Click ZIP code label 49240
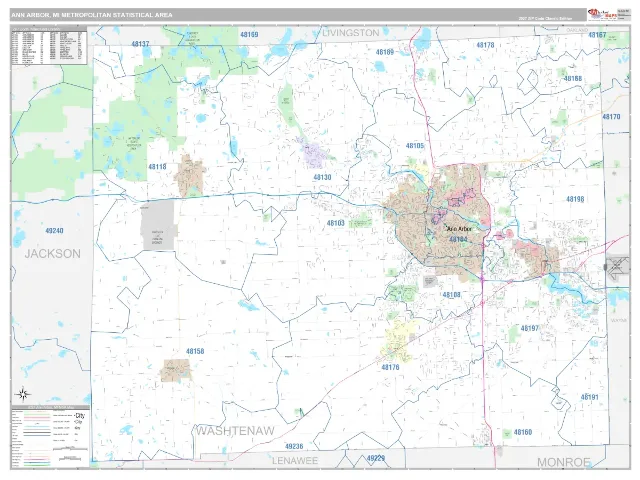The width and height of the screenshot is (640, 480). point(54,231)
